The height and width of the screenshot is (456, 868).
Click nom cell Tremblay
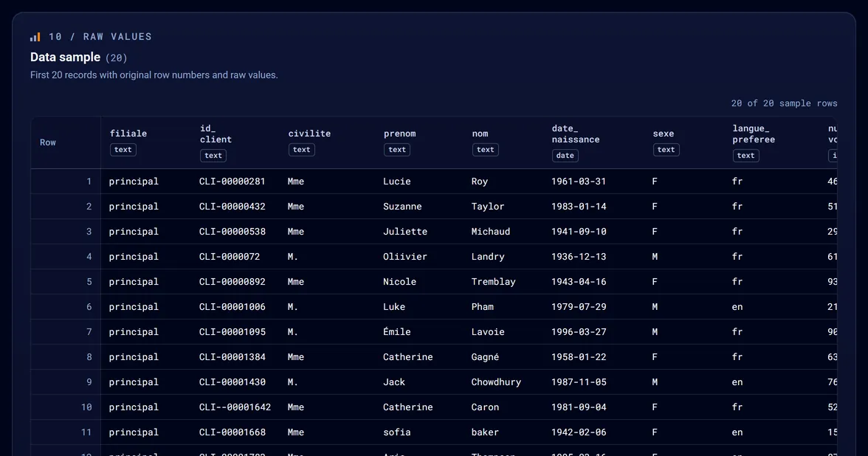pyautogui.click(x=493, y=281)
